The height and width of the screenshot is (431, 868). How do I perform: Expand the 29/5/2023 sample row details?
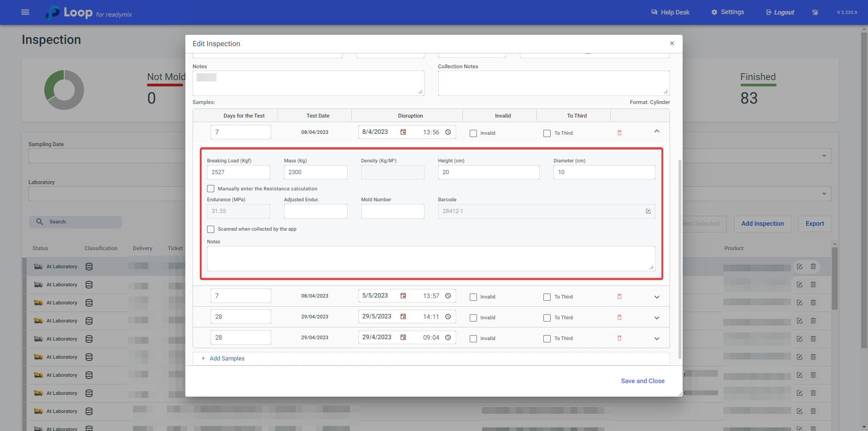coord(657,318)
